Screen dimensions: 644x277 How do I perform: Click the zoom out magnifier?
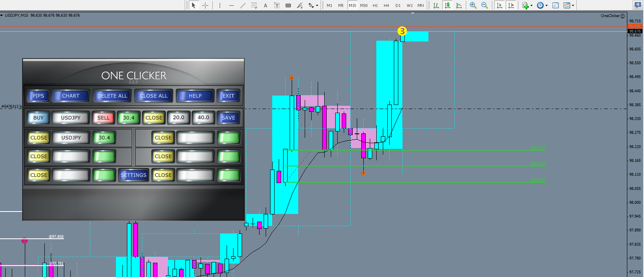coord(485,5)
